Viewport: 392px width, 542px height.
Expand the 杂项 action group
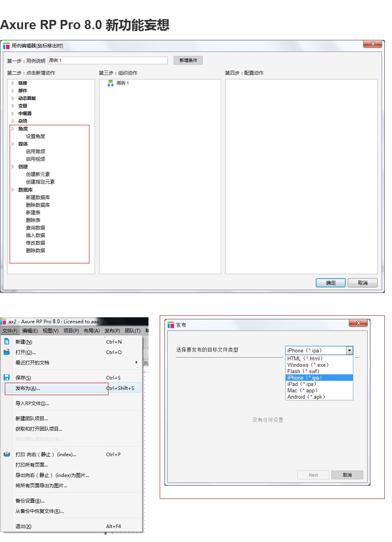coord(13,121)
